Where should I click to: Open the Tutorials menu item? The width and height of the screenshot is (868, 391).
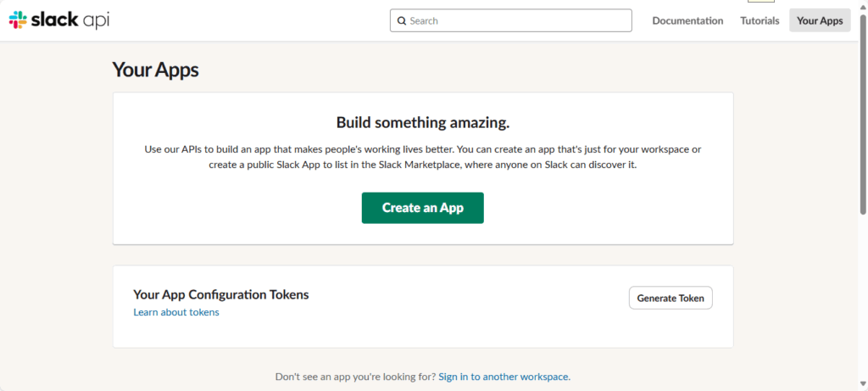[759, 20]
